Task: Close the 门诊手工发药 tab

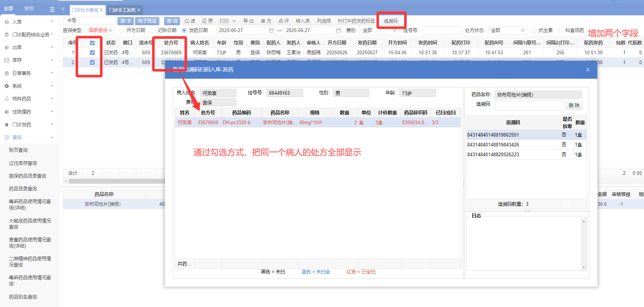Action: coord(139,10)
